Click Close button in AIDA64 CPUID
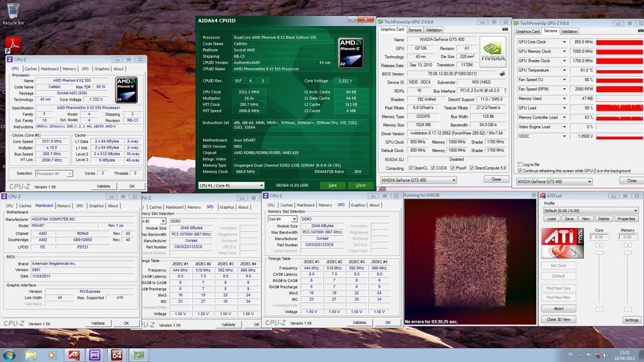The height and width of the screenshot is (362, 644). tap(361, 186)
